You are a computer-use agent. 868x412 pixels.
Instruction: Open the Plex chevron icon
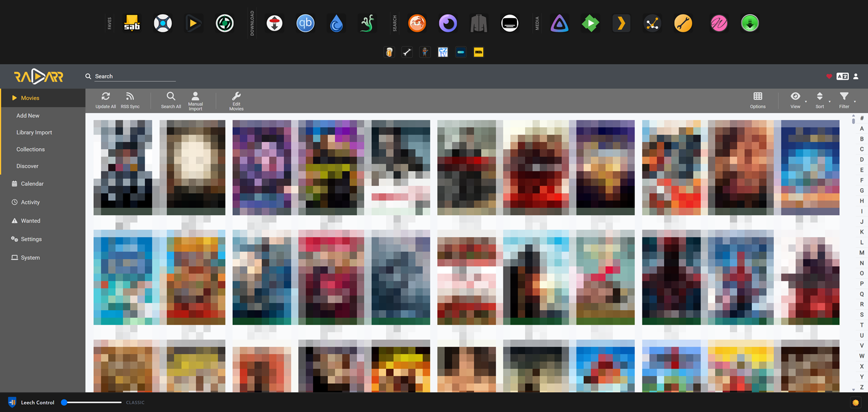622,23
